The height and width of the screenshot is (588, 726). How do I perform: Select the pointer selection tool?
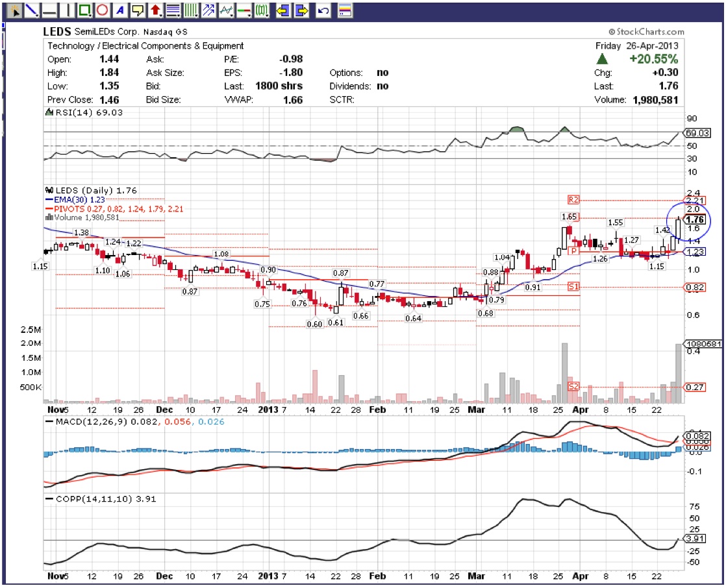[x=14, y=10]
